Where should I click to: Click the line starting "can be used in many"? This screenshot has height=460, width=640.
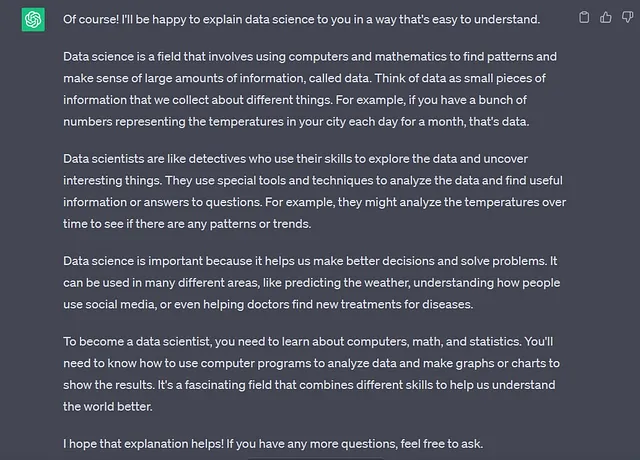click(x=311, y=283)
